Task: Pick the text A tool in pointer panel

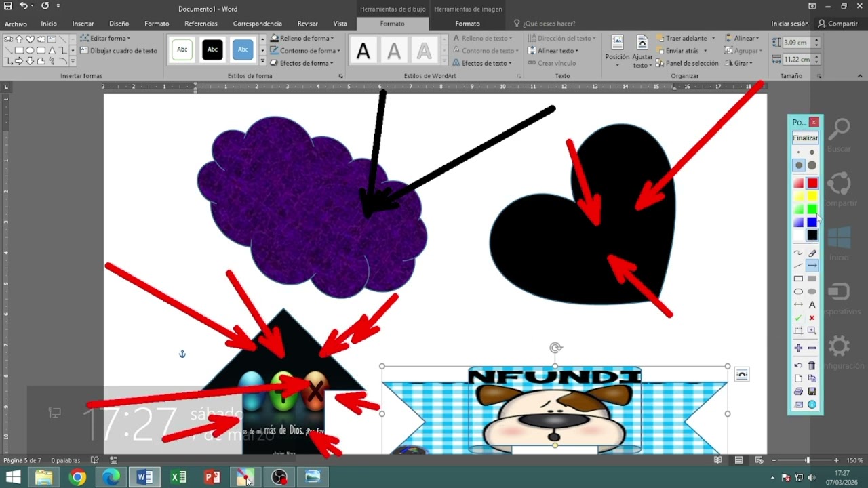Action: click(x=812, y=304)
